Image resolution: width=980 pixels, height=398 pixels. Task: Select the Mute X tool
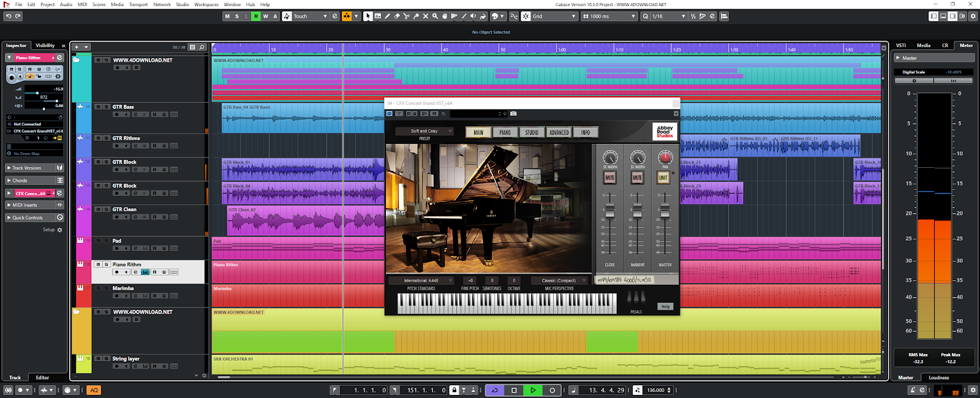(425, 16)
